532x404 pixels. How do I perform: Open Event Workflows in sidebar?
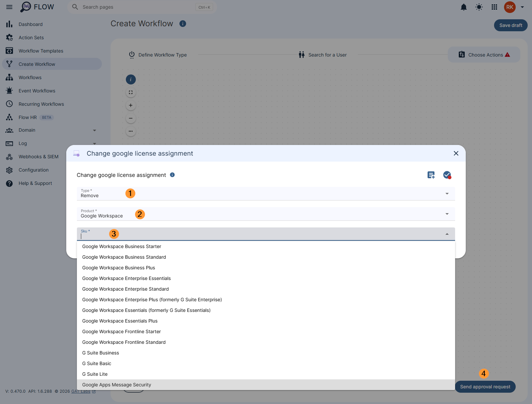point(52,91)
